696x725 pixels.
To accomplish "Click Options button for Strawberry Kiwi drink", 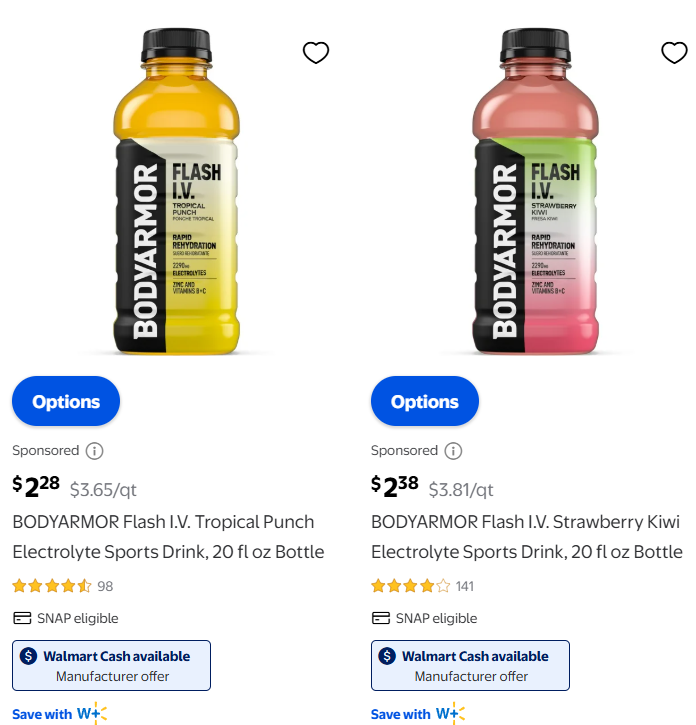I will 425,402.
